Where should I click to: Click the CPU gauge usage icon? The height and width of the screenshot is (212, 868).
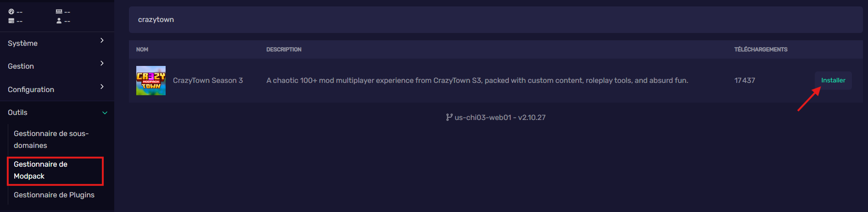11,11
